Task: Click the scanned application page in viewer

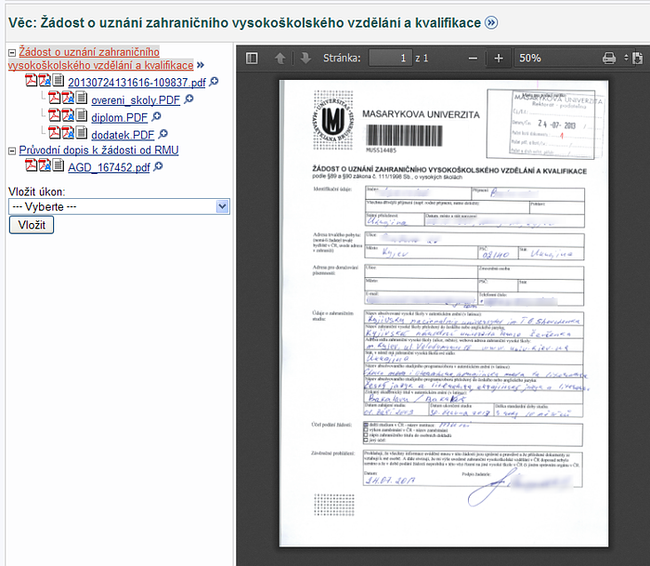Action: pos(444,313)
